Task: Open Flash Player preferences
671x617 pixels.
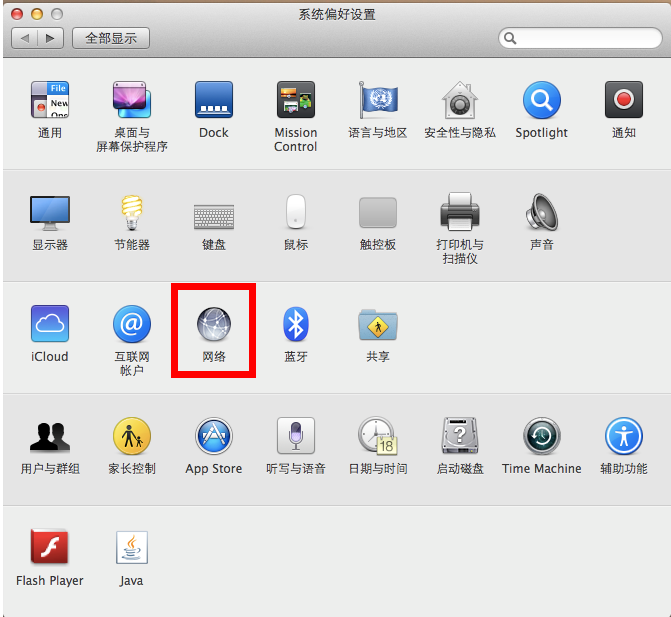Action: (50, 549)
